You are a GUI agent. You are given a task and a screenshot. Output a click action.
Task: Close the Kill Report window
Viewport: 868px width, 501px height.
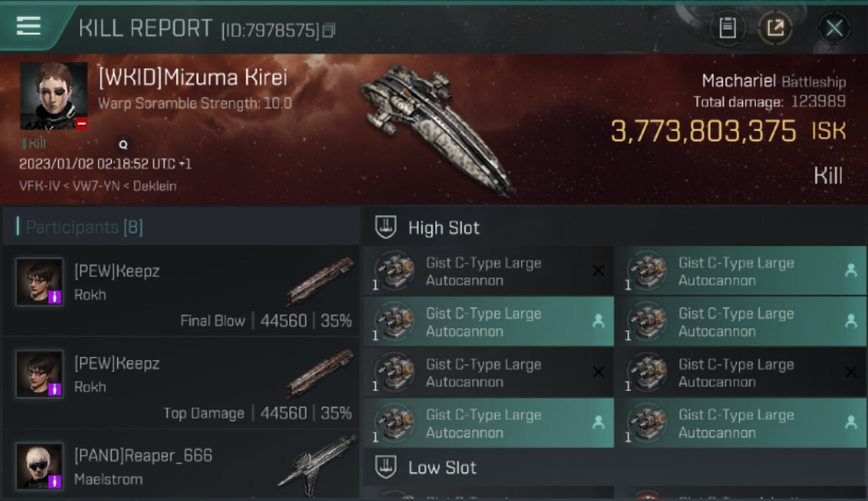tap(834, 28)
